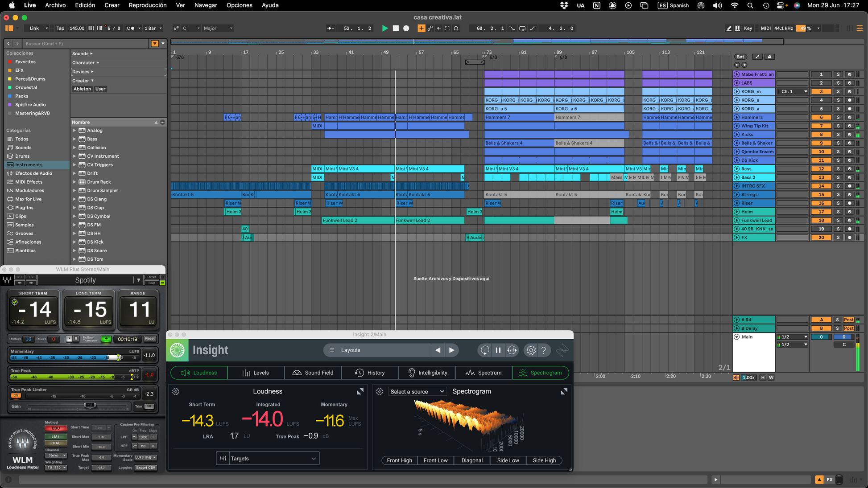Open the 1 Bar quantization menu
The height and width of the screenshot is (488, 868).
tap(153, 28)
